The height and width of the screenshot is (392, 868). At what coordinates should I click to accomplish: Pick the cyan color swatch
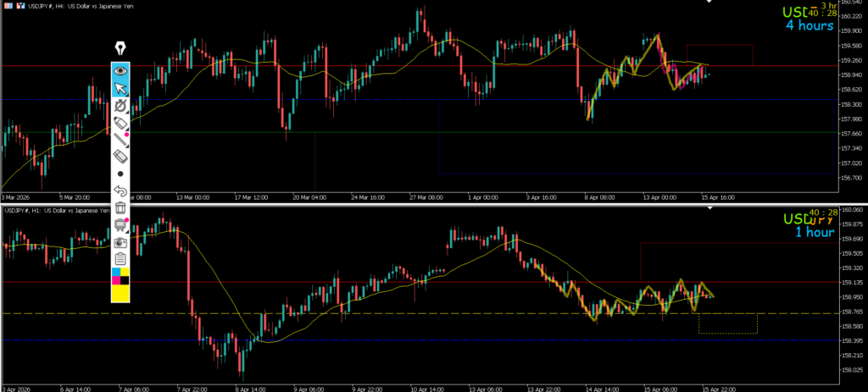[x=115, y=273]
